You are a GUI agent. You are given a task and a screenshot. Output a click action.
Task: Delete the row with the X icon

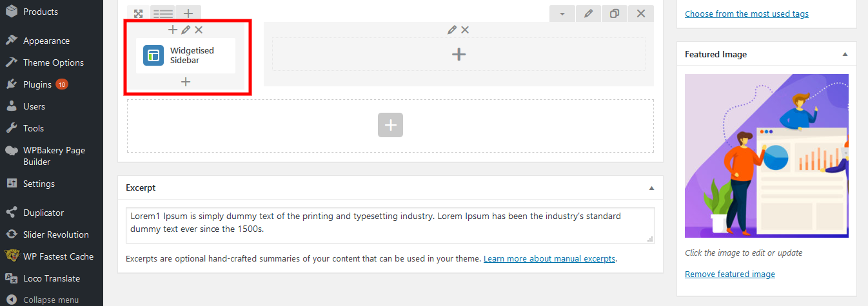click(x=640, y=14)
